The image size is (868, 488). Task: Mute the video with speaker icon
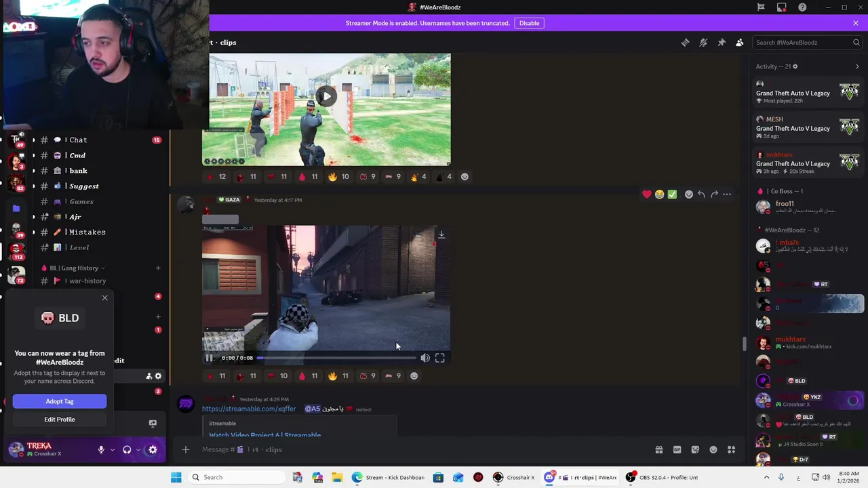tap(425, 358)
